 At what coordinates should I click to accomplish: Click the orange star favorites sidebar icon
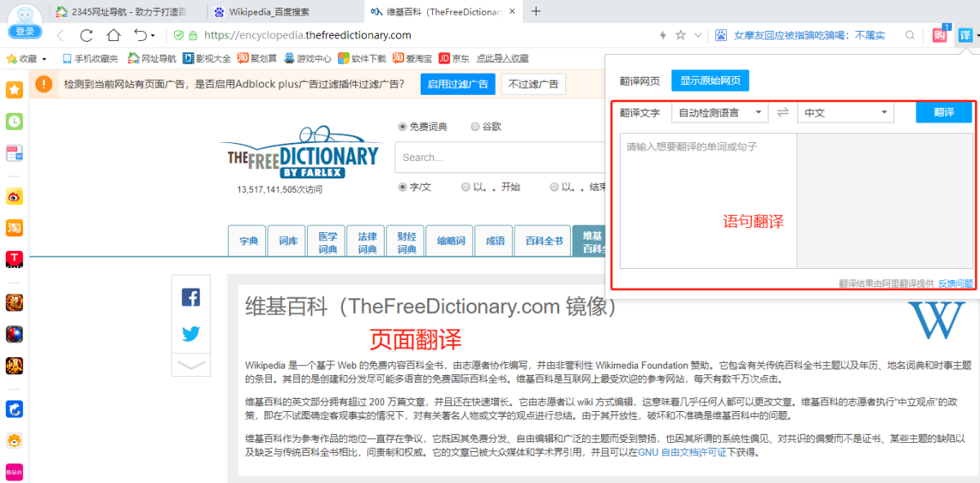click(14, 90)
